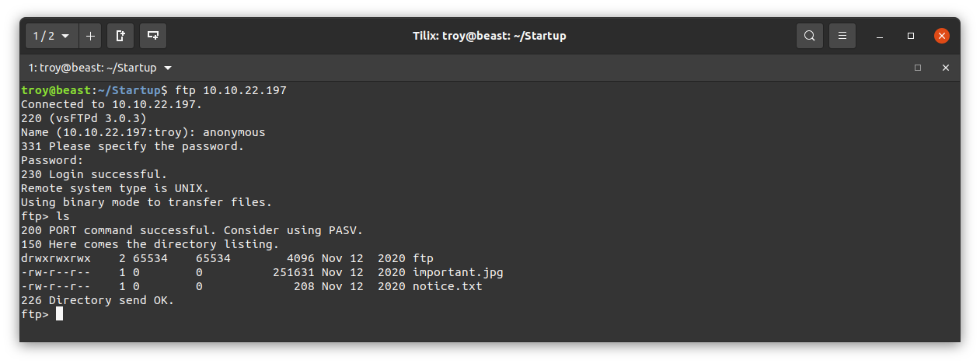Click the notice.txt filename in listing
The height and width of the screenshot is (364, 980).
point(447,286)
